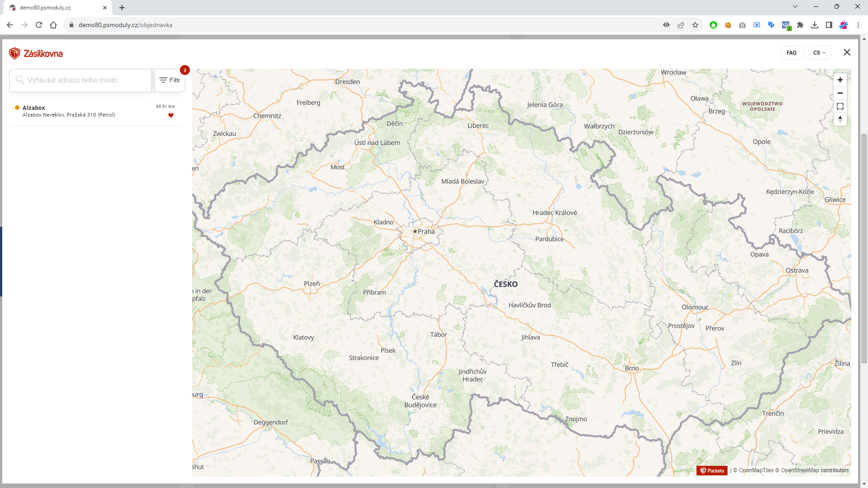
Task: Expand the CS language dropdown
Action: (x=819, y=53)
